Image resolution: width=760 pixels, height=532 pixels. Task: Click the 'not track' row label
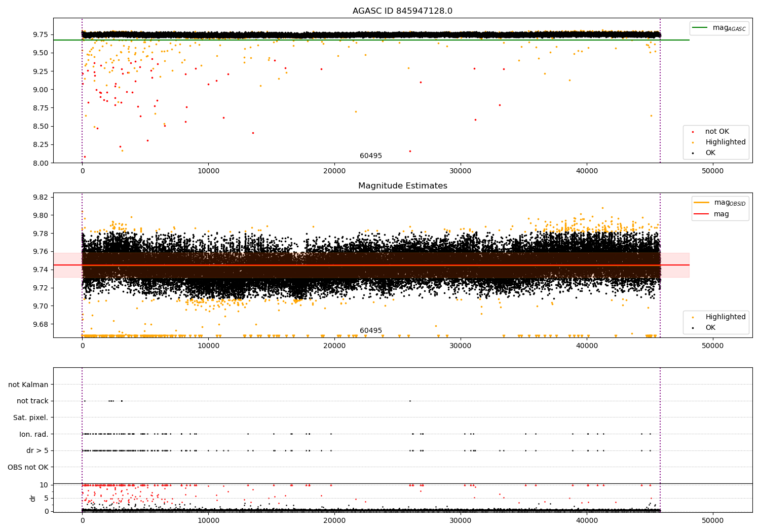pyautogui.click(x=32, y=401)
